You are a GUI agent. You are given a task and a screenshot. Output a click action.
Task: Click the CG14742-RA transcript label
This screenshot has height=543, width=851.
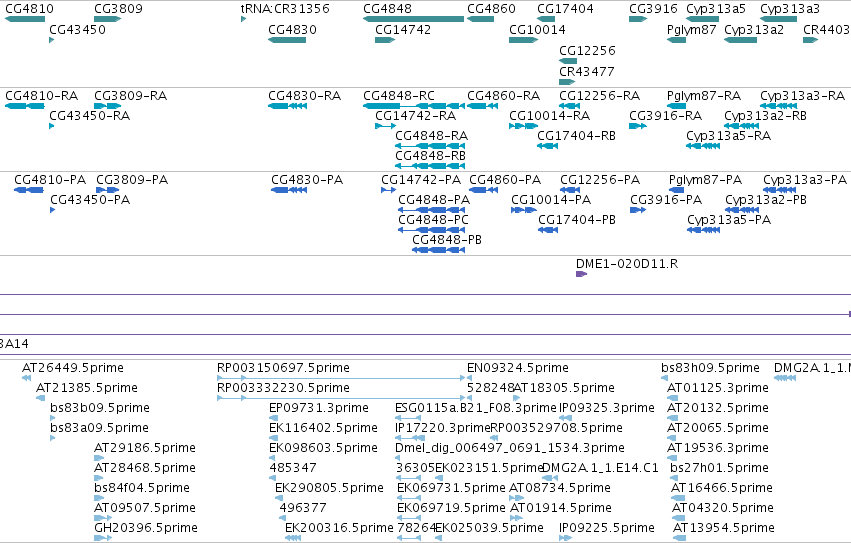pos(415,116)
